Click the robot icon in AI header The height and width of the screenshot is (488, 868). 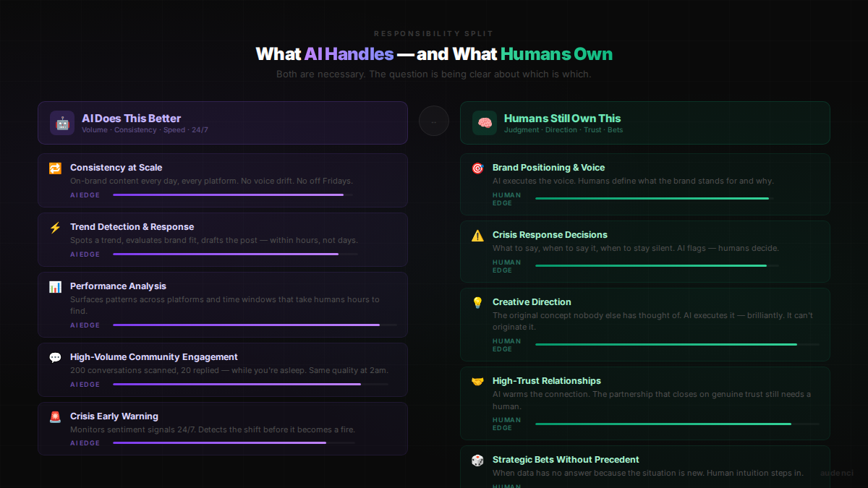[62, 123]
